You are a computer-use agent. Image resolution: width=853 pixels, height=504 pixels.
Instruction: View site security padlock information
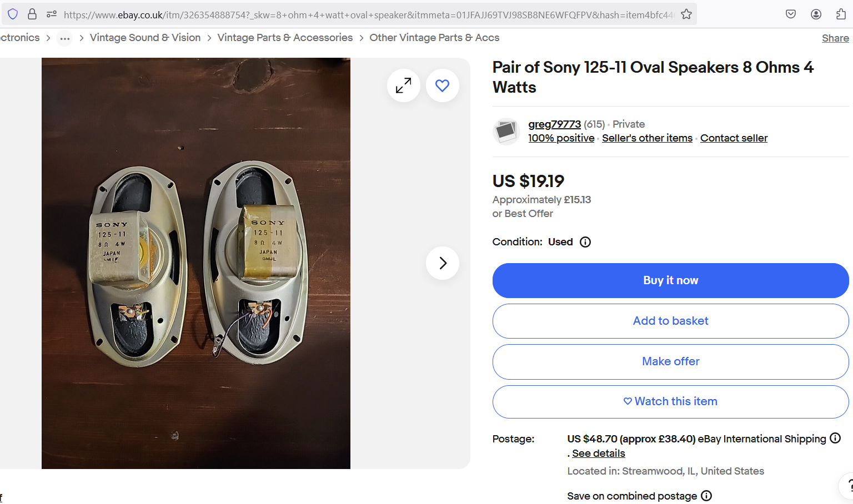[32, 14]
